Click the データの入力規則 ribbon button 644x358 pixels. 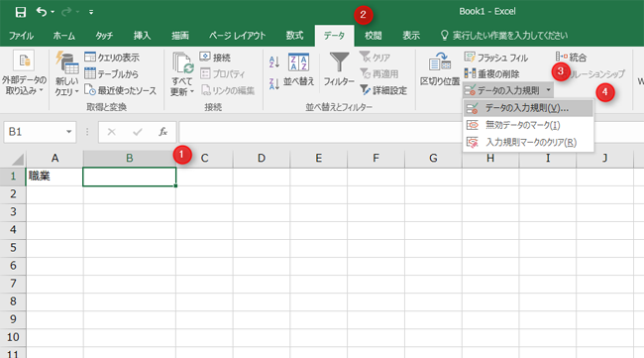[x=502, y=90]
